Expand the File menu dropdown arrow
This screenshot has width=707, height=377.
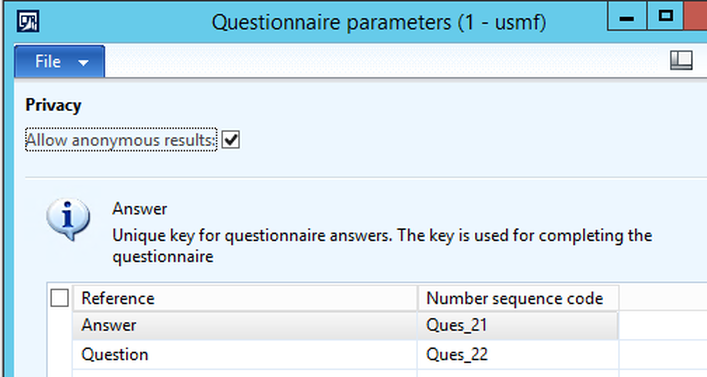pos(83,63)
